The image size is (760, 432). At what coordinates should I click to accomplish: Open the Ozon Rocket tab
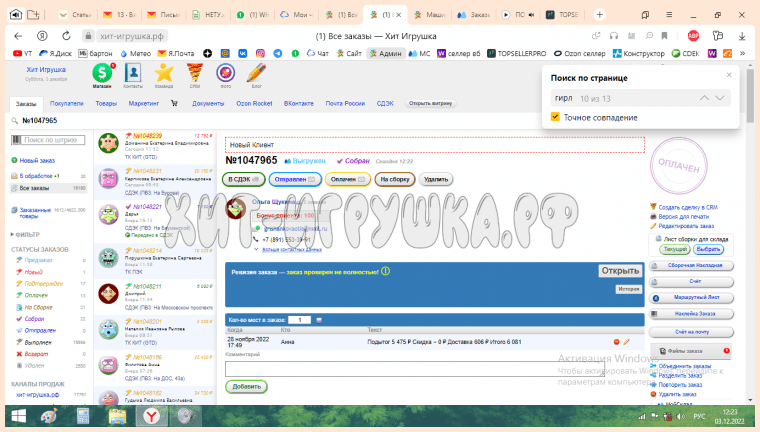(x=254, y=103)
